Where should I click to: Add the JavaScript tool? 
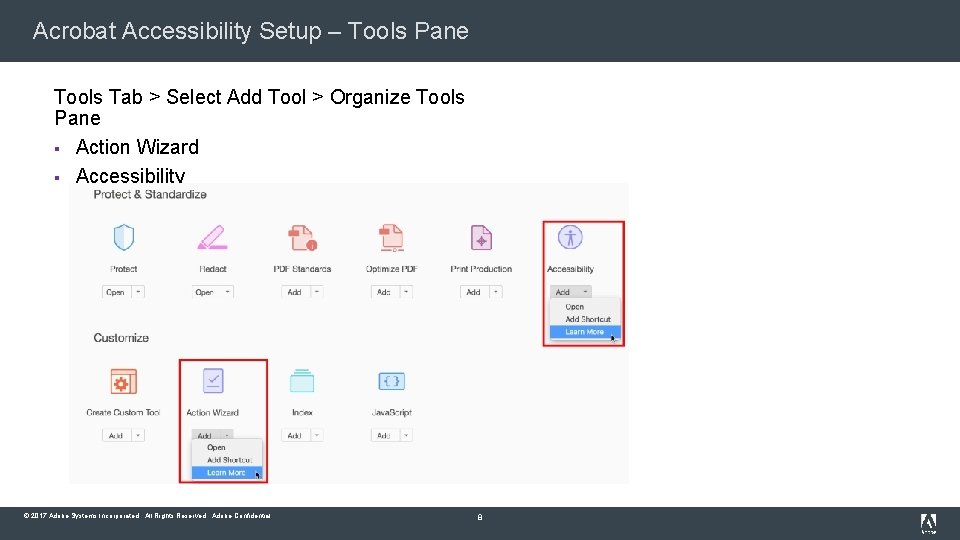pyautogui.click(x=384, y=435)
